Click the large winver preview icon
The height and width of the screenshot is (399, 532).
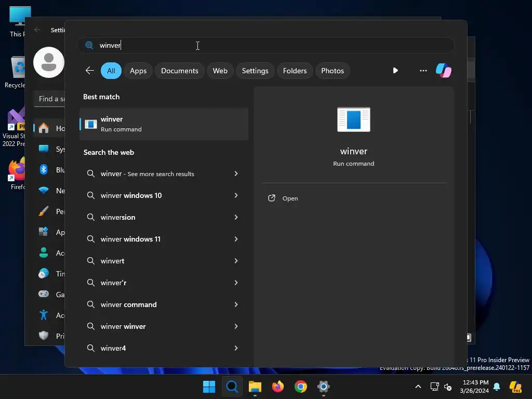click(x=353, y=119)
